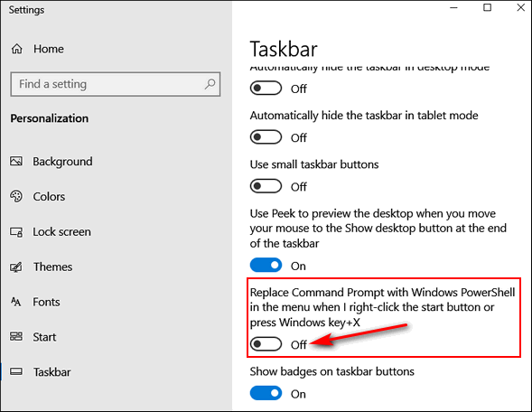This screenshot has height=412, width=532.
Task: Click the Fonts letter icon
Action: (15, 302)
